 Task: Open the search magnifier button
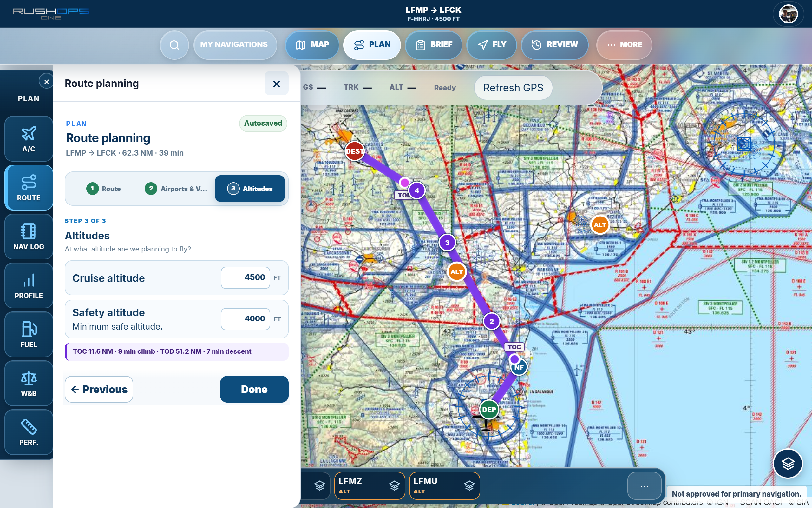coord(174,45)
